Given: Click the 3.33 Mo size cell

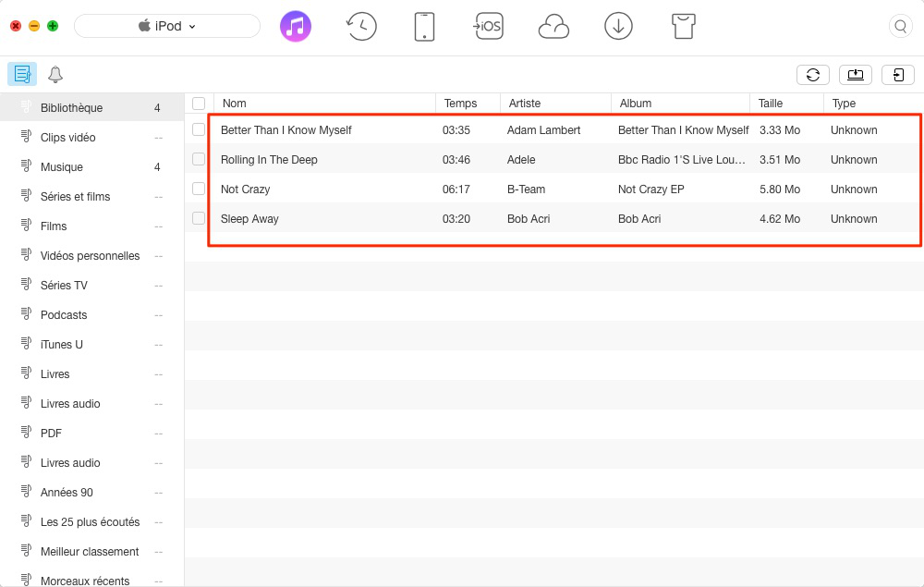Looking at the screenshot, I should 780,129.
